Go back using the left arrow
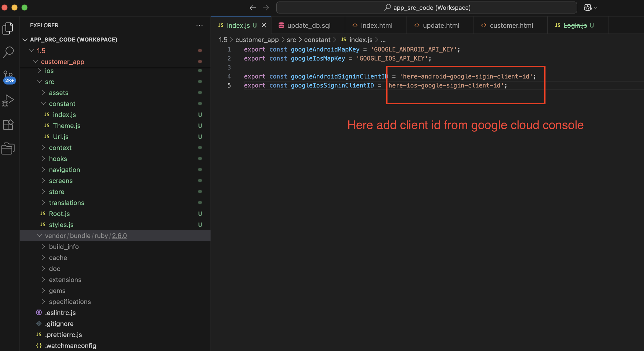Image resolution: width=644 pixels, height=351 pixels. pos(252,8)
